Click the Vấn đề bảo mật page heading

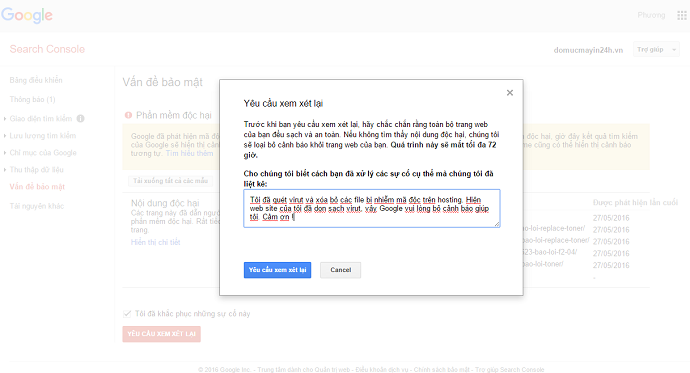pos(162,82)
